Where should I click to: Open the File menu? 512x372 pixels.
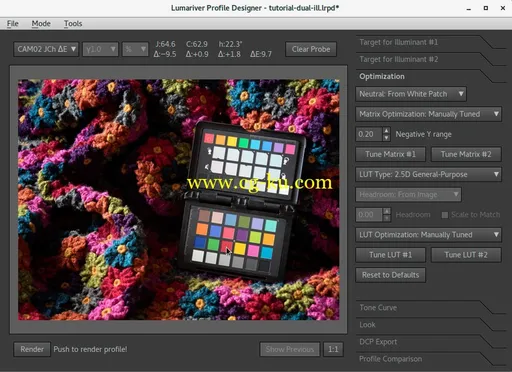13,24
